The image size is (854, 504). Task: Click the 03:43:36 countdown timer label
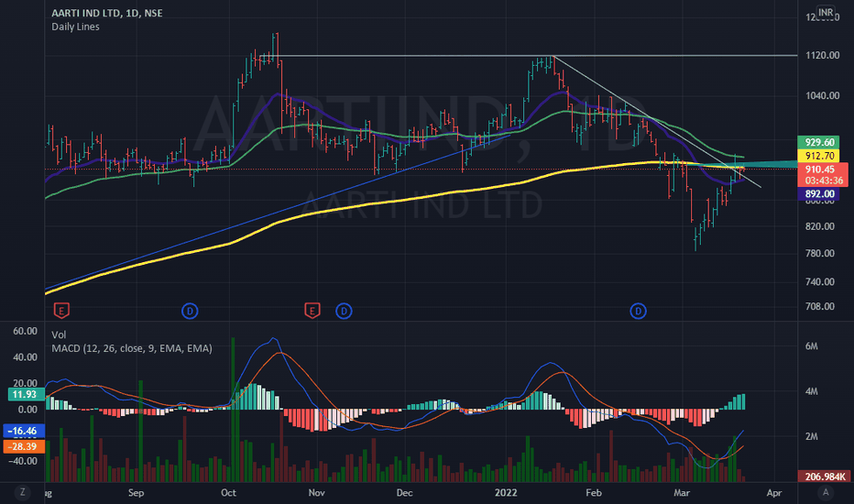pos(824,181)
